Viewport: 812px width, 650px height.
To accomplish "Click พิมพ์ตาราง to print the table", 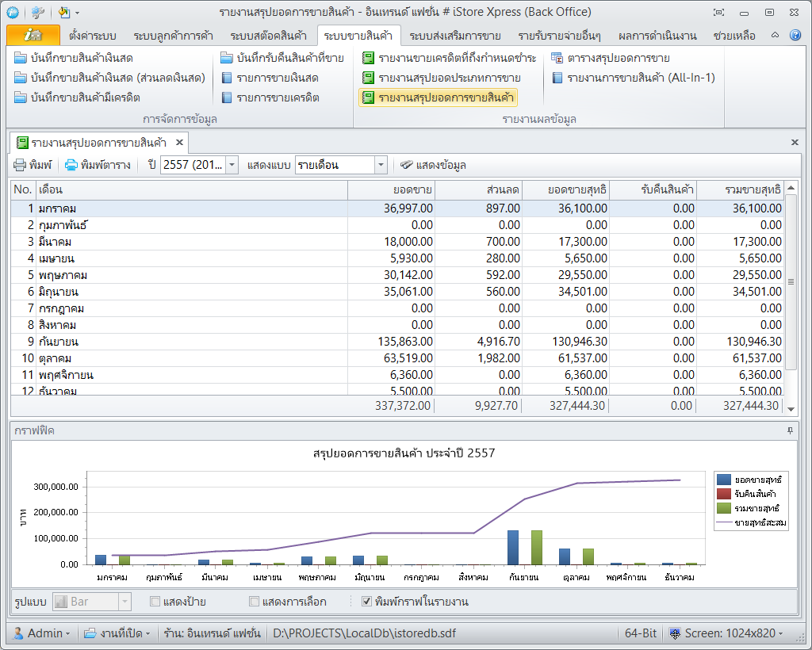I will click(98, 165).
